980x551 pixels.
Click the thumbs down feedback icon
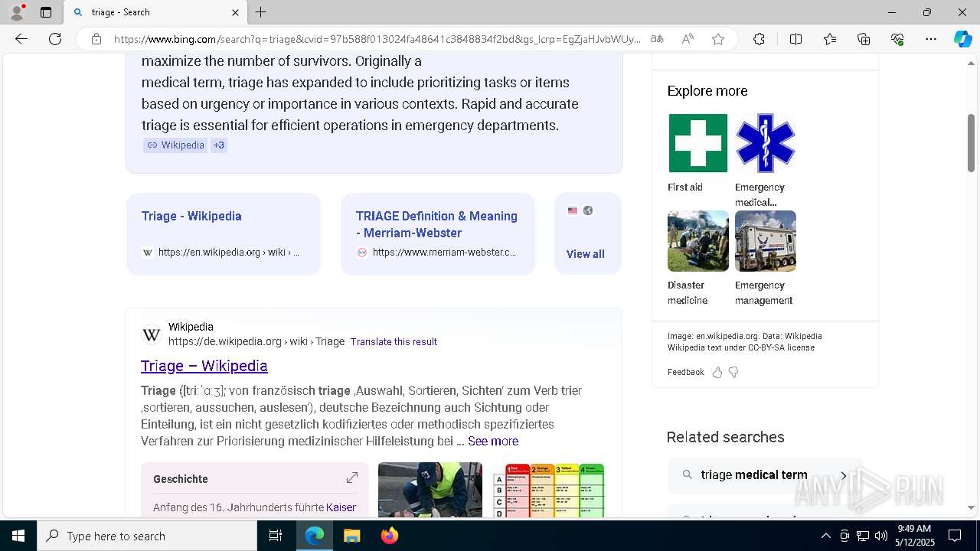[x=733, y=373]
